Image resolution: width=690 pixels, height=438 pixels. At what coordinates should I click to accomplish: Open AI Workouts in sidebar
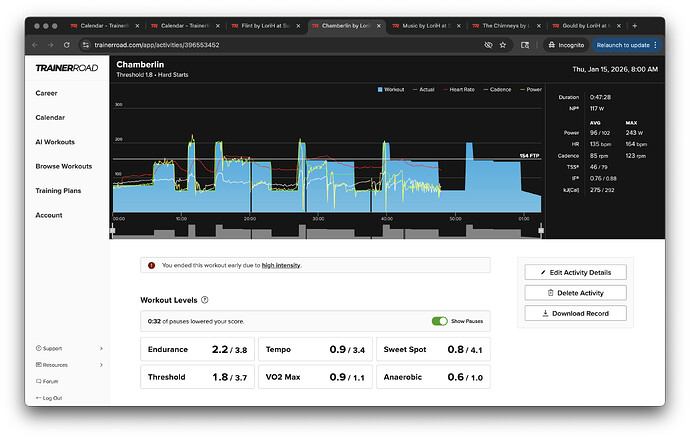point(55,142)
